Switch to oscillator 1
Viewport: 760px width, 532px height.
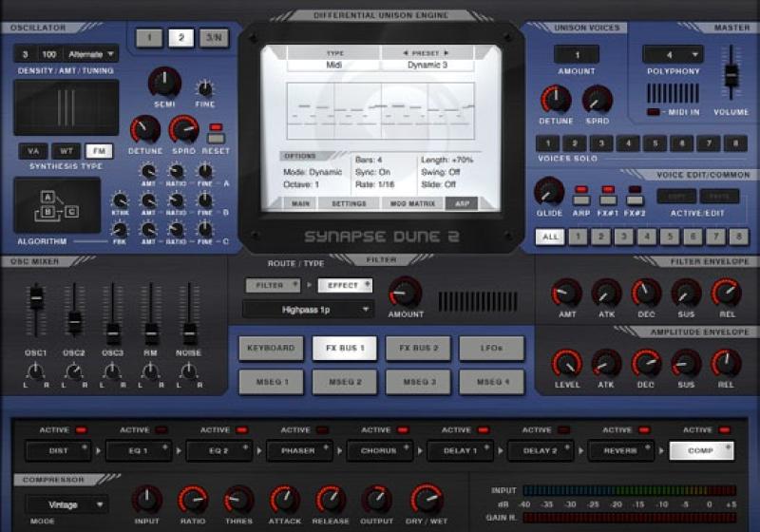pyautogui.click(x=149, y=38)
